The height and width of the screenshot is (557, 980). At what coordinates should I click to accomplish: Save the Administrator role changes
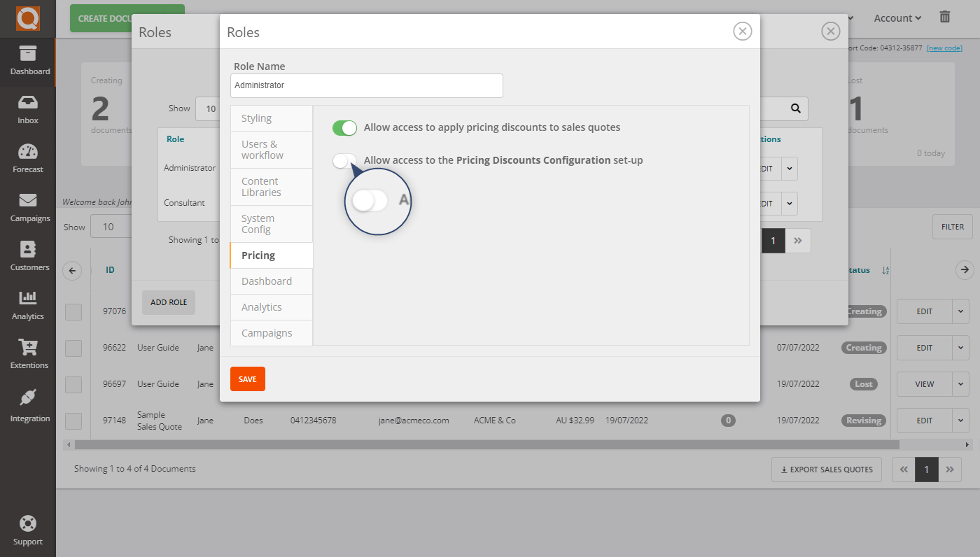coord(247,379)
